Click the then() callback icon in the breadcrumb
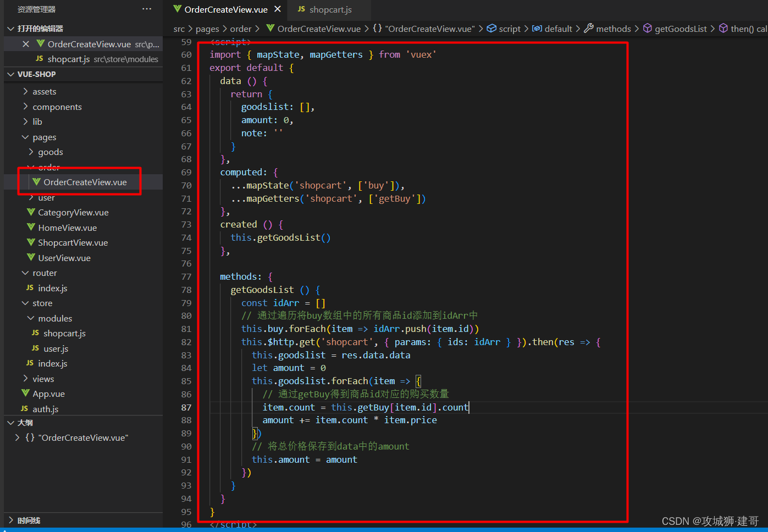The image size is (768, 532). [723, 29]
